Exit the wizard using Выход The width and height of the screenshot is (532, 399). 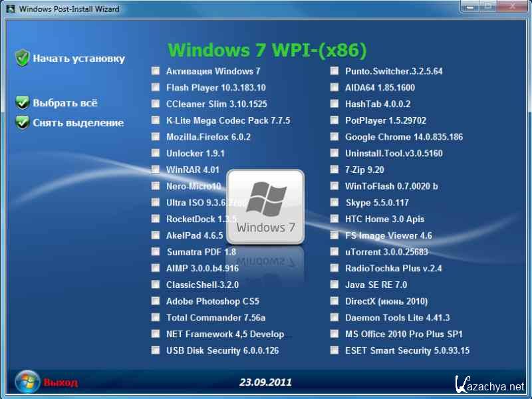(61, 382)
